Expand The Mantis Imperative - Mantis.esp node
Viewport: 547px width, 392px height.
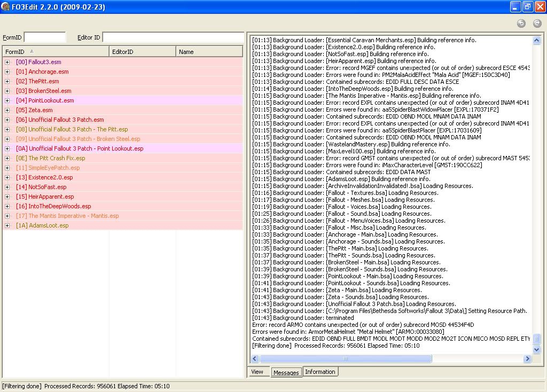click(x=7, y=216)
